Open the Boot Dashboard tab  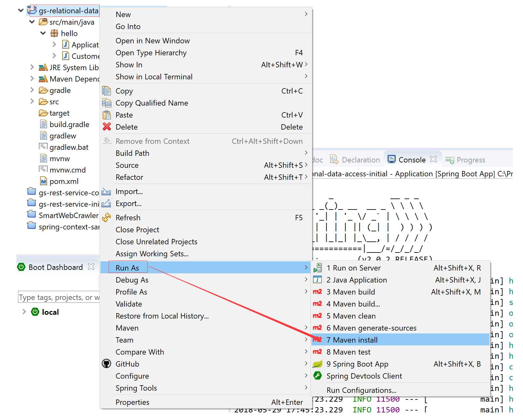point(56,267)
